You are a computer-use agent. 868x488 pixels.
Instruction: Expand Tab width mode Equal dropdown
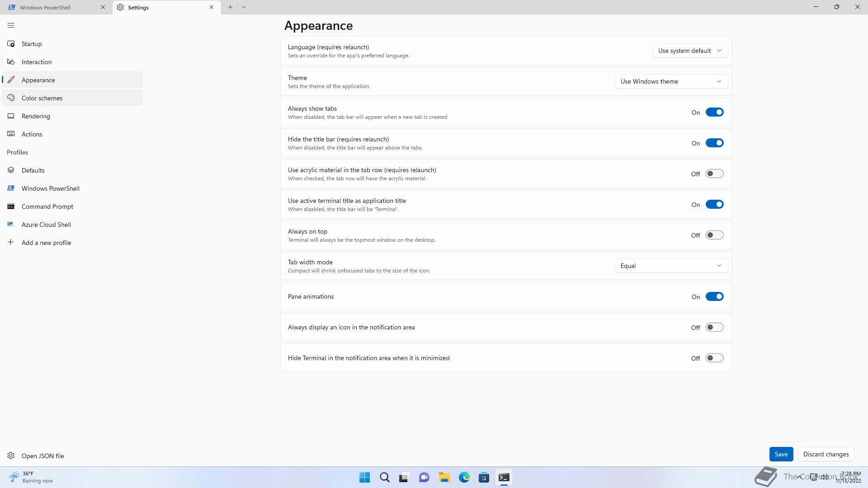tap(671, 266)
